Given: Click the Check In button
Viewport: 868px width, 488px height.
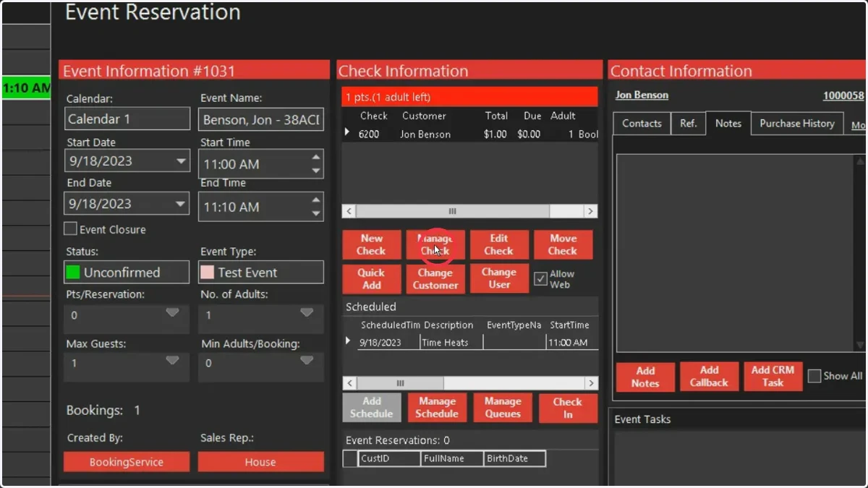Looking at the screenshot, I should (x=568, y=408).
